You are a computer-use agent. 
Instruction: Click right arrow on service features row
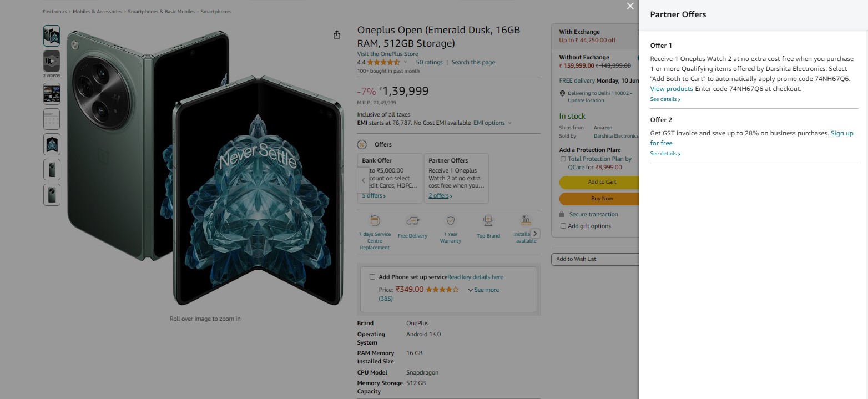[535, 234]
